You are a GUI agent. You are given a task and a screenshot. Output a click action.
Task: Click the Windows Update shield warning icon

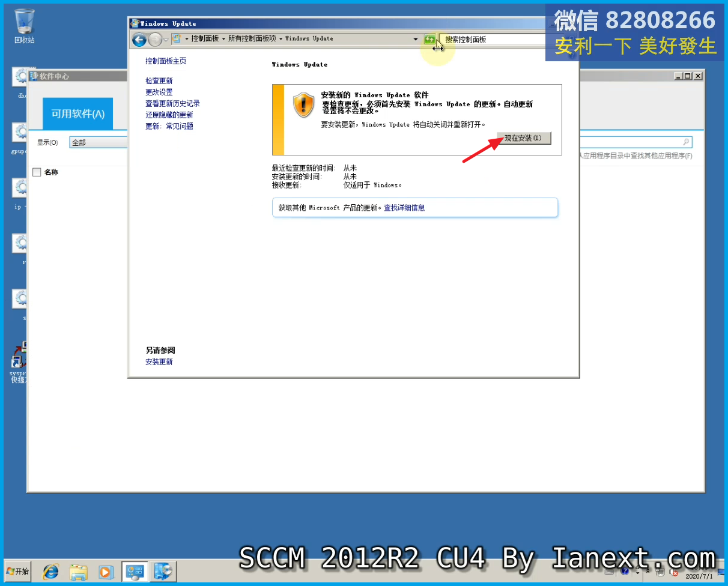click(304, 104)
